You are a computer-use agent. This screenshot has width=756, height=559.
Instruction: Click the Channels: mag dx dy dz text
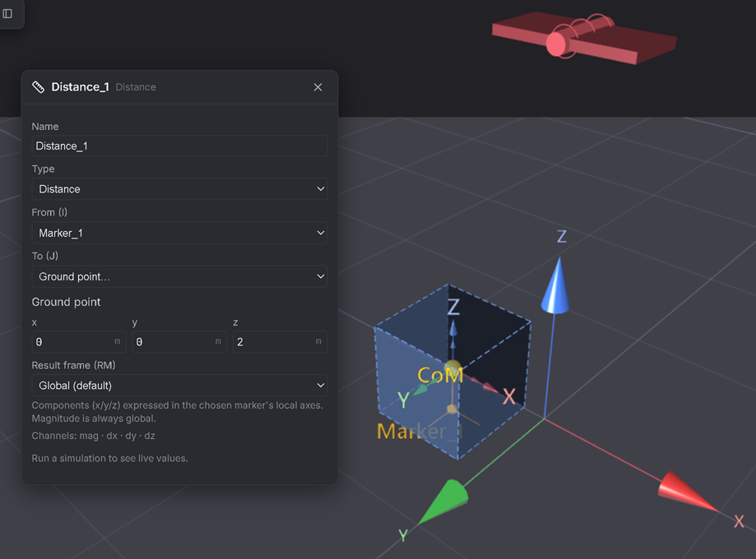94,437
